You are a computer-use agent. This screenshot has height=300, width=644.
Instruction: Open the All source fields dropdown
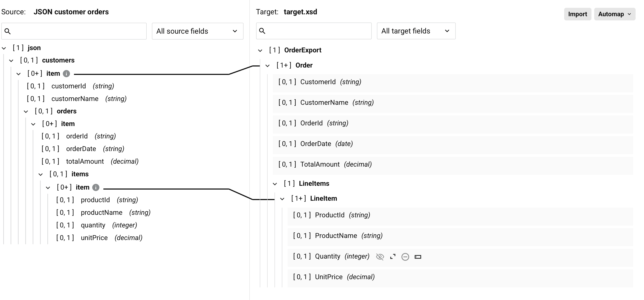[197, 31]
